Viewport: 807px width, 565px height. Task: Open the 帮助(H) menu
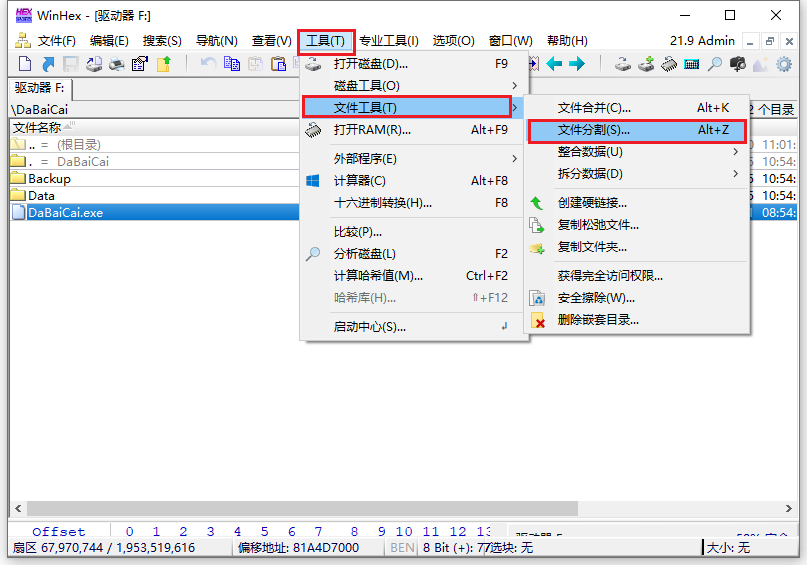click(x=567, y=41)
